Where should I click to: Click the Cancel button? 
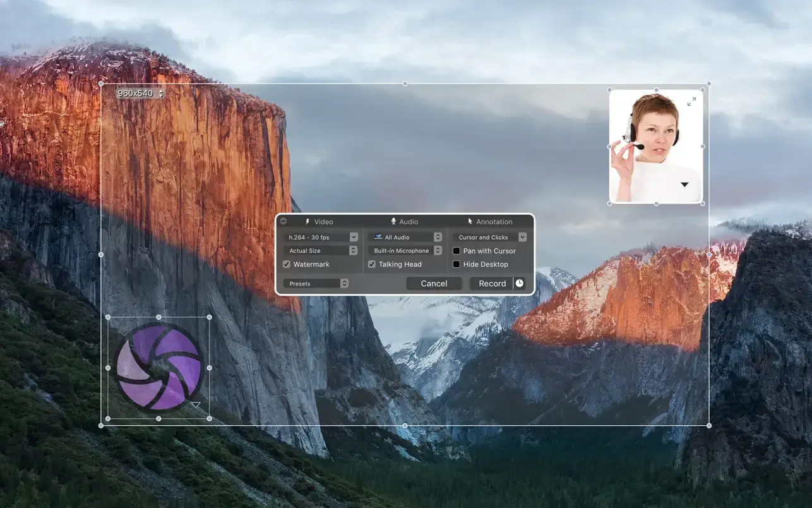pos(434,284)
